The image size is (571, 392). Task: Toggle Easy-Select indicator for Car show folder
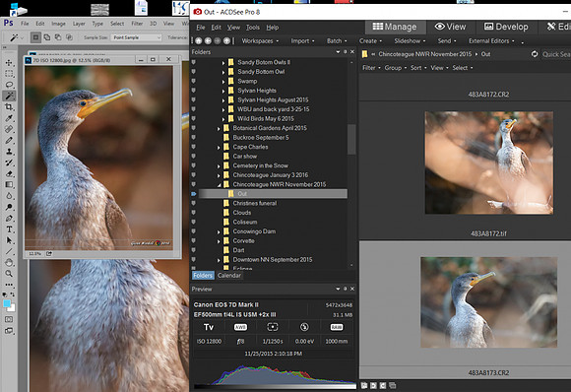tap(194, 156)
